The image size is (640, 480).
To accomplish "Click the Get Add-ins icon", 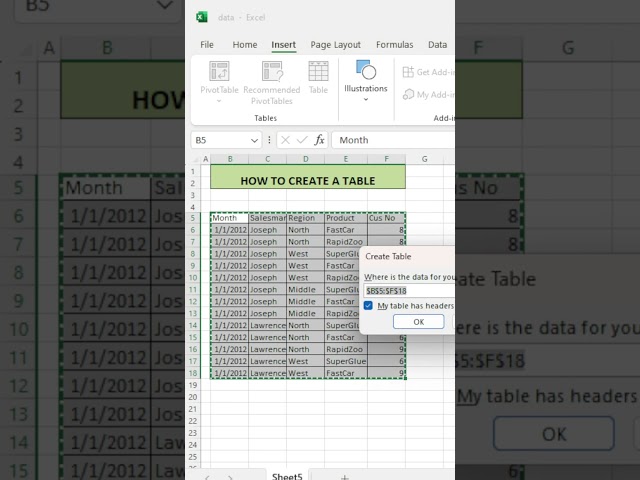I will click(x=408, y=72).
